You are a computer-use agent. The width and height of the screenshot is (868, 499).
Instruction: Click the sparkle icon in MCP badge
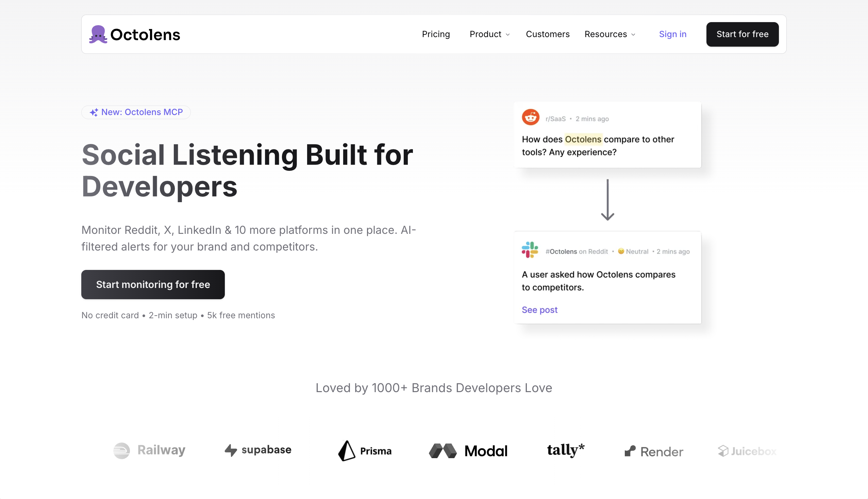94,112
